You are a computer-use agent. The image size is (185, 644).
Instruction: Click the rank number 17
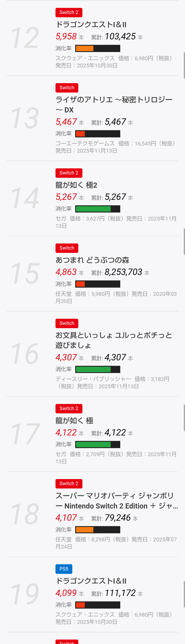coord(25,434)
